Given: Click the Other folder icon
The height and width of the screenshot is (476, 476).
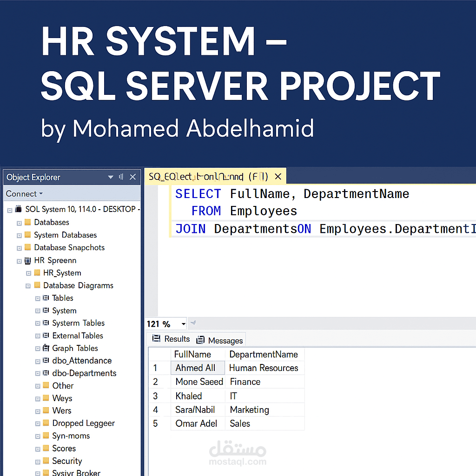Looking at the screenshot, I should click(x=46, y=385).
